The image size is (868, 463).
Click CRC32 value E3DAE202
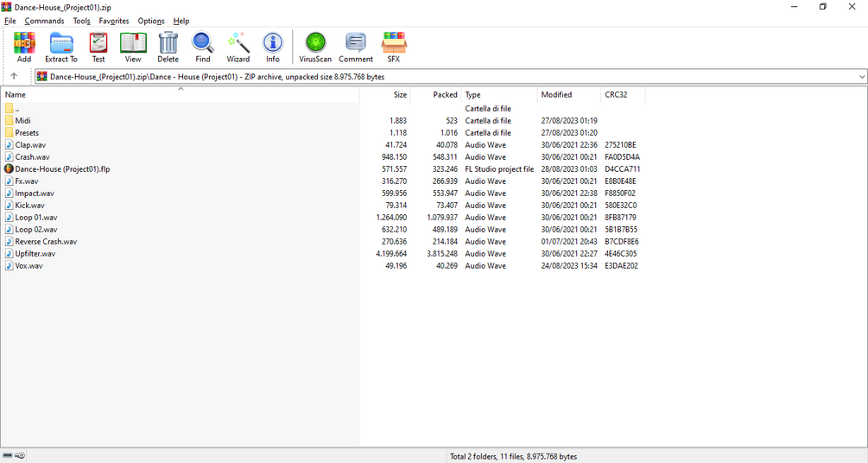621,266
